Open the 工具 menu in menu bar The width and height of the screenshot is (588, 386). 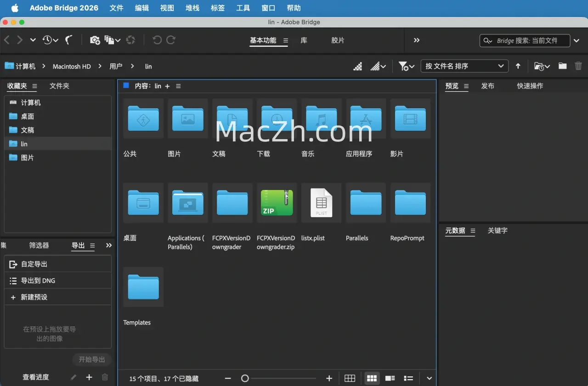tap(243, 8)
